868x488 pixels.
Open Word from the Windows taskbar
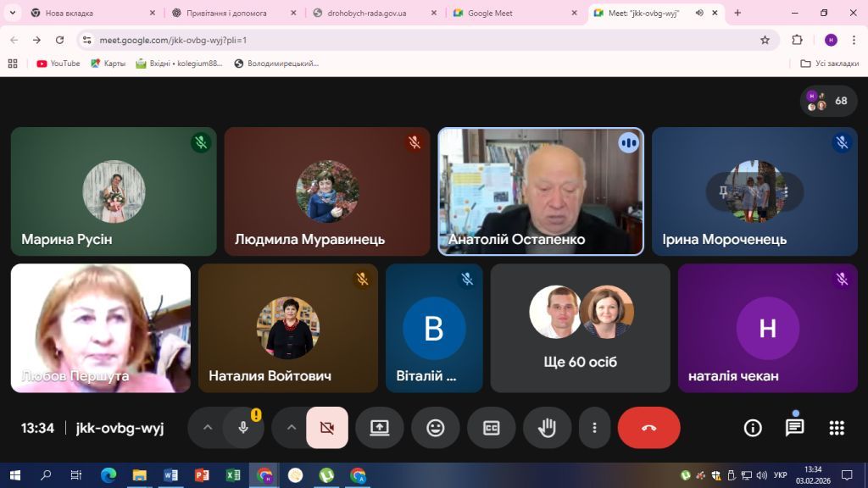170,475
